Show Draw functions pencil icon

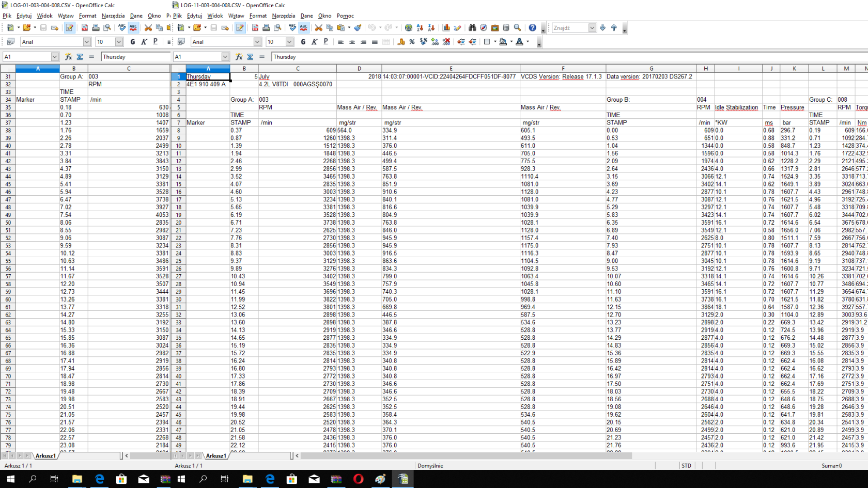pyautogui.click(x=458, y=28)
